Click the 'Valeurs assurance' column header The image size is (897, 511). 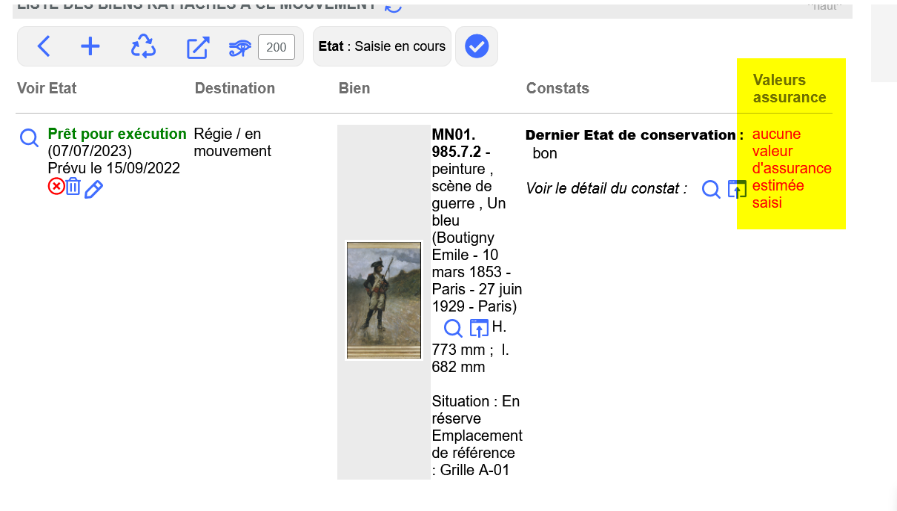pos(789,88)
